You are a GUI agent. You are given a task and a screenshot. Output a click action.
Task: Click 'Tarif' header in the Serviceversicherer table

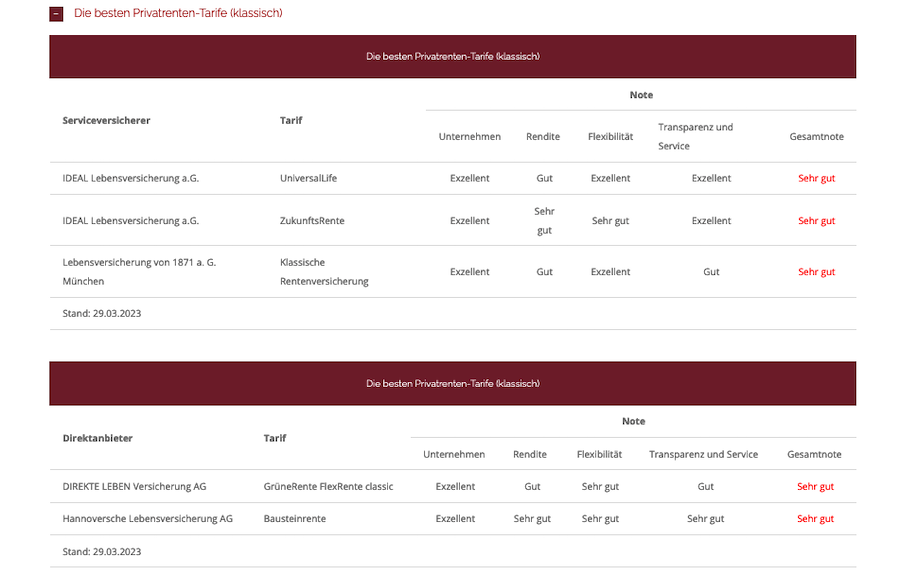coord(291,121)
